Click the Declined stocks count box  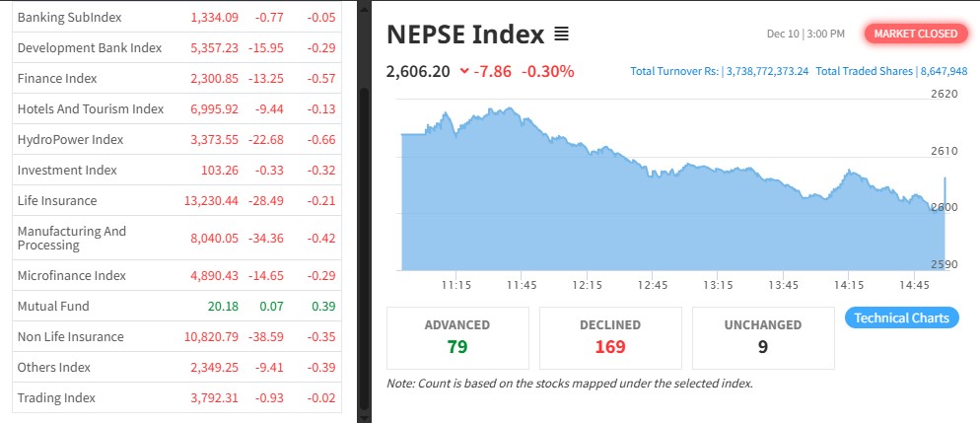pos(610,336)
